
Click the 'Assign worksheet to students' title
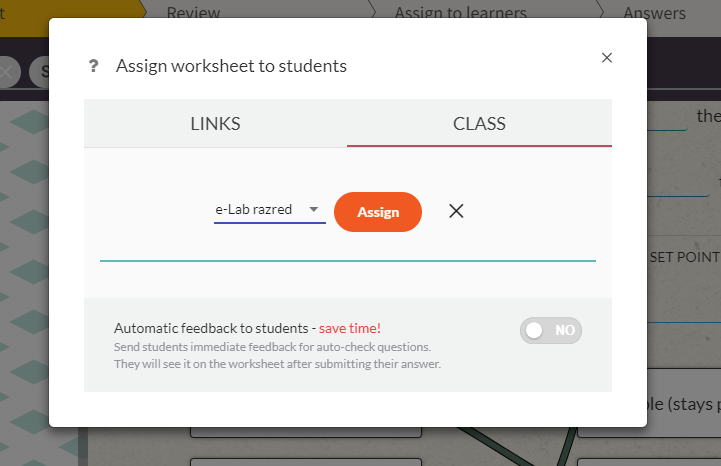coord(231,67)
